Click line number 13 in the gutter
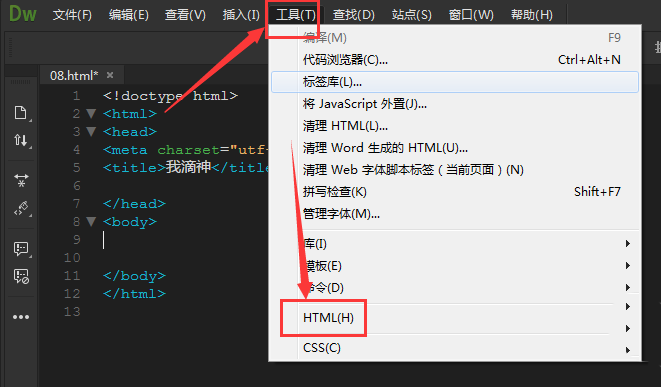This screenshot has height=387, width=661. coord(72,312)
